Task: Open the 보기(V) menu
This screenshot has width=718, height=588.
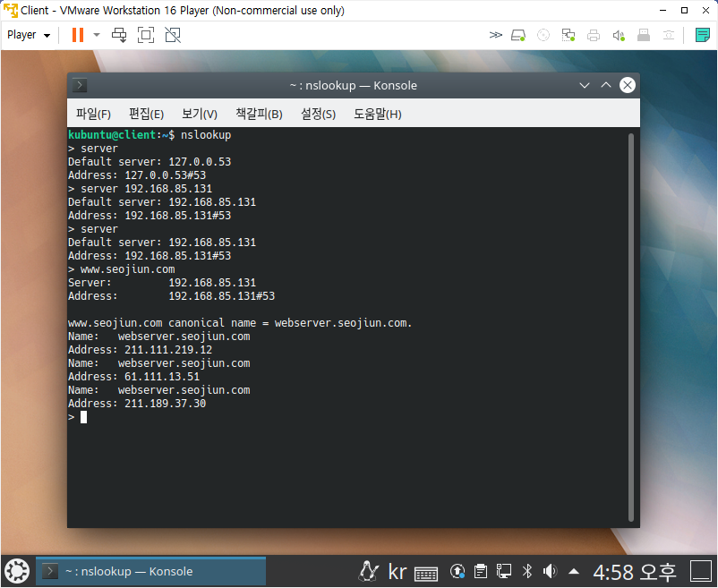Action: tap(200, 114)
